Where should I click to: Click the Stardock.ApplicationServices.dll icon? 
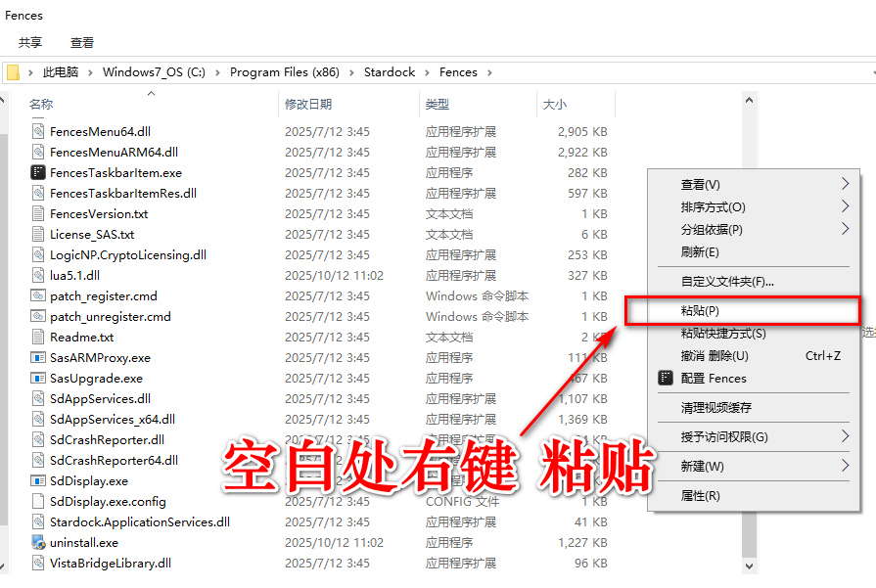pyautogui.click(x=37, y=522)
